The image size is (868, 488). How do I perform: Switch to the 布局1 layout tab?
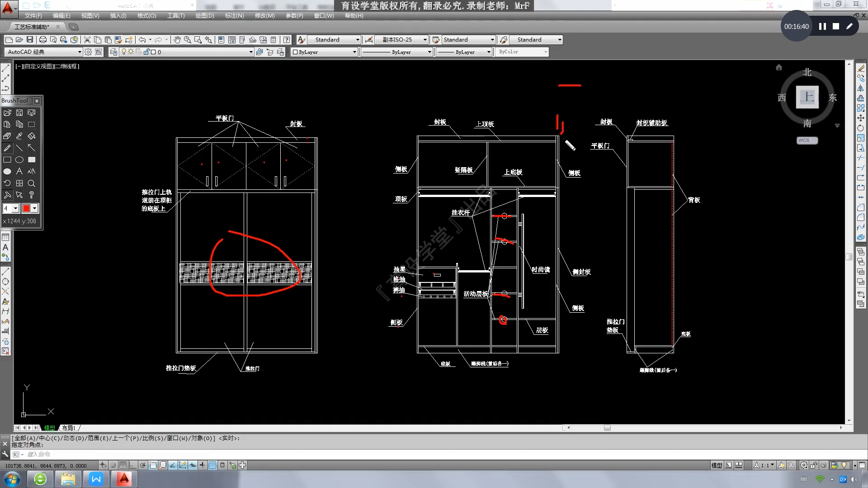click(69, 428)
